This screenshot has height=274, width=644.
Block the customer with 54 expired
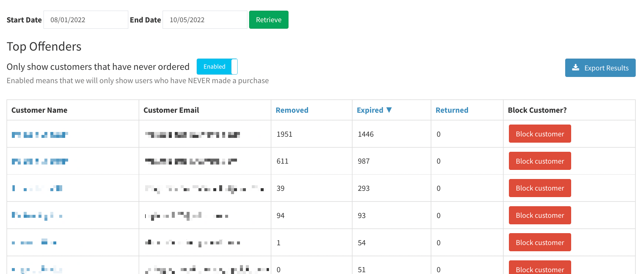pos(539,242)
